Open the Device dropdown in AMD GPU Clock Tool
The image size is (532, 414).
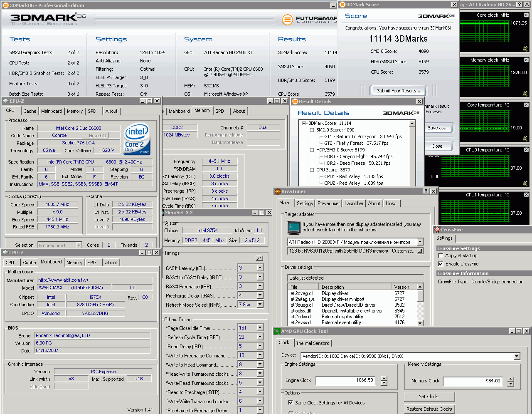coord(517,356)
